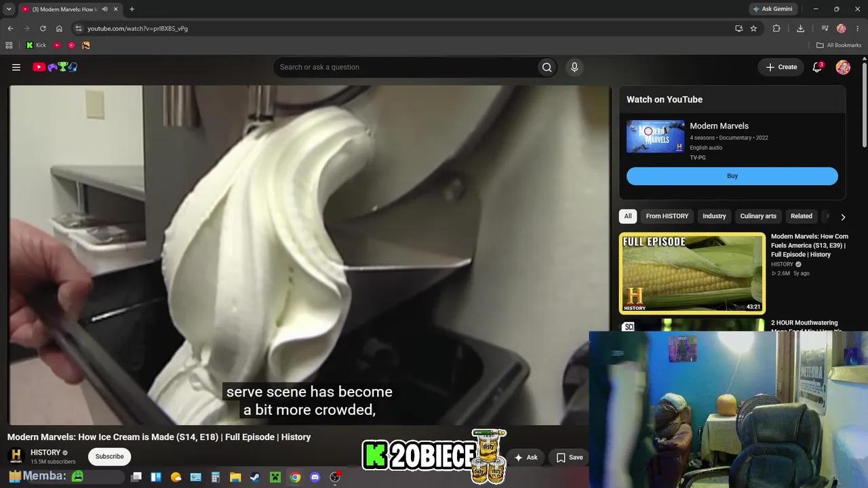The height and width of the screenshot is (488, 868).
Task: Save the video with the Save button
Action: tap(569, 457)
